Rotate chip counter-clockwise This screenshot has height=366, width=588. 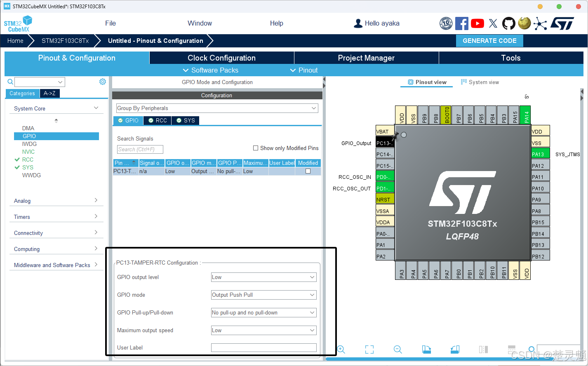[455, 350]
